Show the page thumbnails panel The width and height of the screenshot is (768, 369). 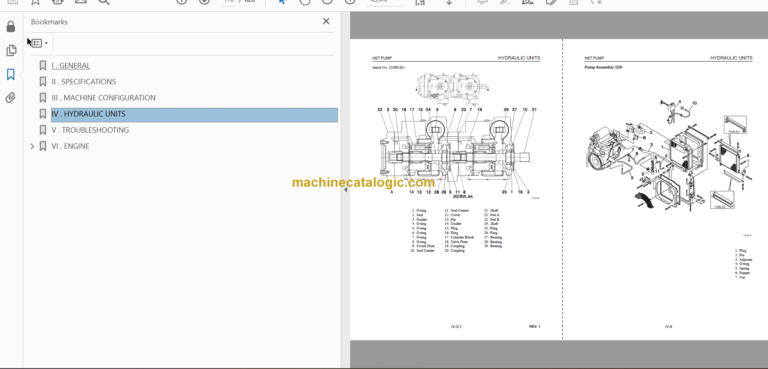[11, 50]
